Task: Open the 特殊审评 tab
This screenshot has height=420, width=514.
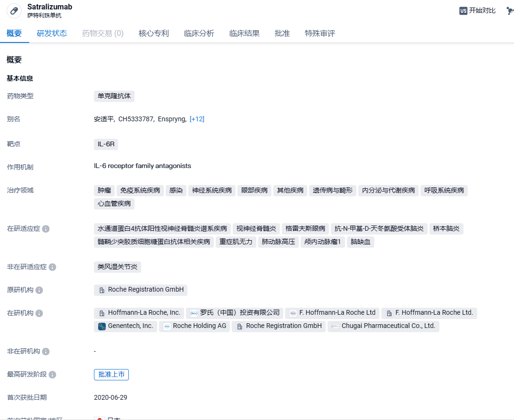Action: pos(320,34)
